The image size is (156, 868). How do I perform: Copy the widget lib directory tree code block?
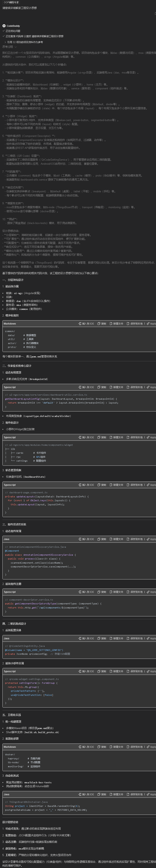102,437
